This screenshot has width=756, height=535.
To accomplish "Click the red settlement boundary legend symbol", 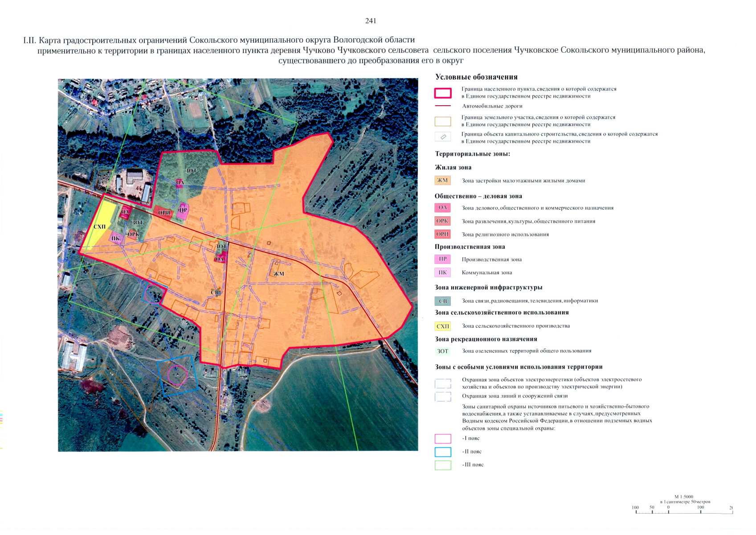I will pyautogui.click(x=442, y=93).
